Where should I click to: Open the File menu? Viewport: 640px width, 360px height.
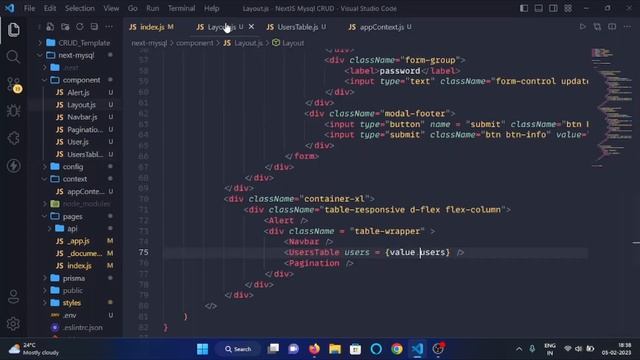(x=29, y=8)
